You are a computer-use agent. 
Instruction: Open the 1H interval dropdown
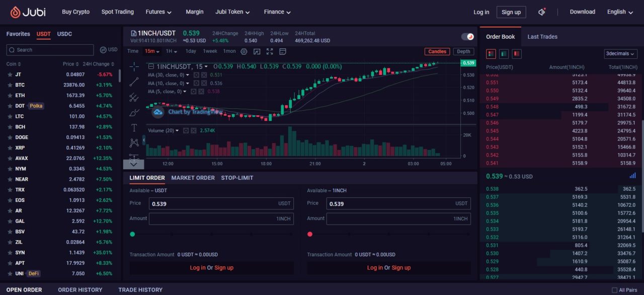[x=172, y=51]
